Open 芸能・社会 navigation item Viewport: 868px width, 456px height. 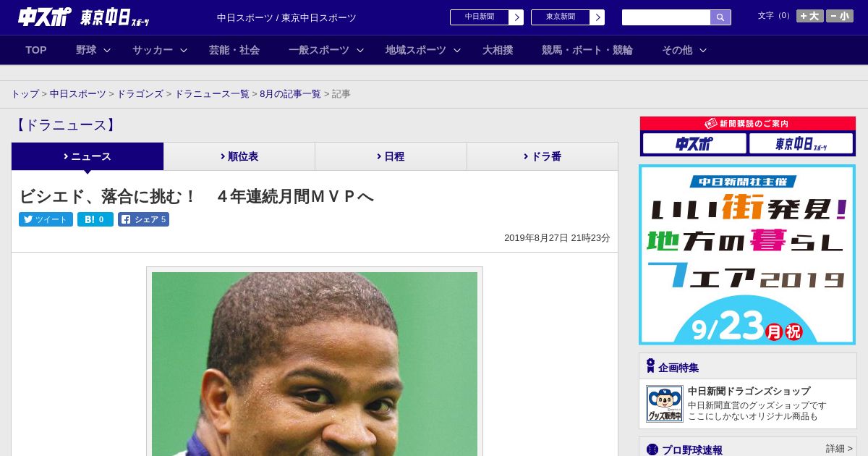click(234, 50)
